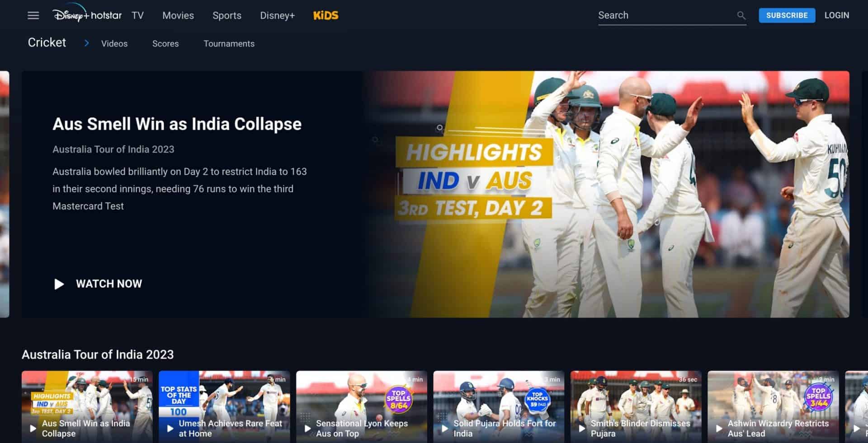Click the Cricket heading link
Image resolution: width=868 pixels, height=443 pixels.
(47, 42)
